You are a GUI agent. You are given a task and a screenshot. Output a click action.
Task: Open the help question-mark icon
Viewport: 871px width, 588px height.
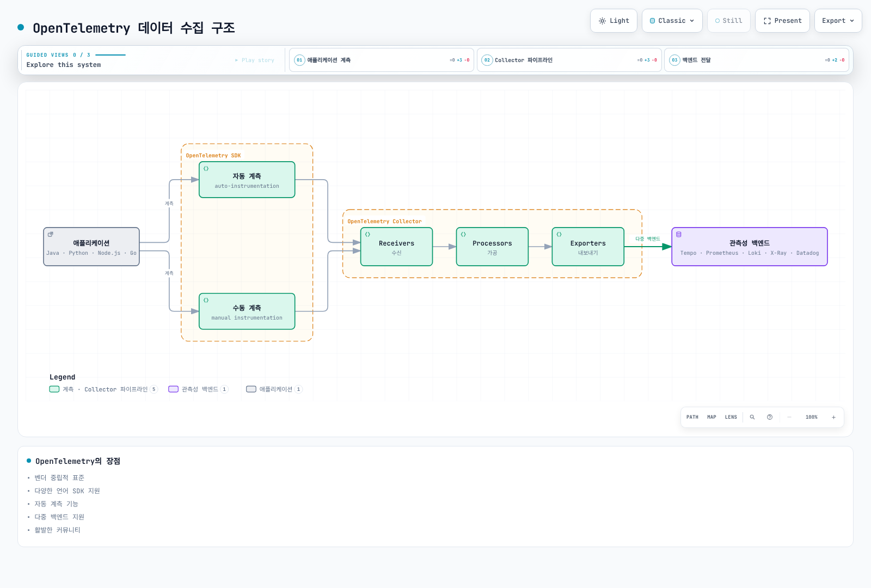coord(770,417)
